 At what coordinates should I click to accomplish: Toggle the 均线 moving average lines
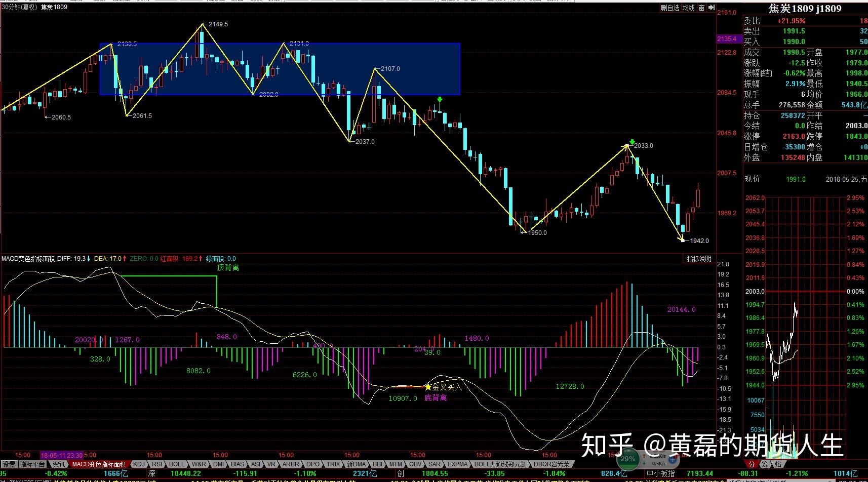coord(689,8)
